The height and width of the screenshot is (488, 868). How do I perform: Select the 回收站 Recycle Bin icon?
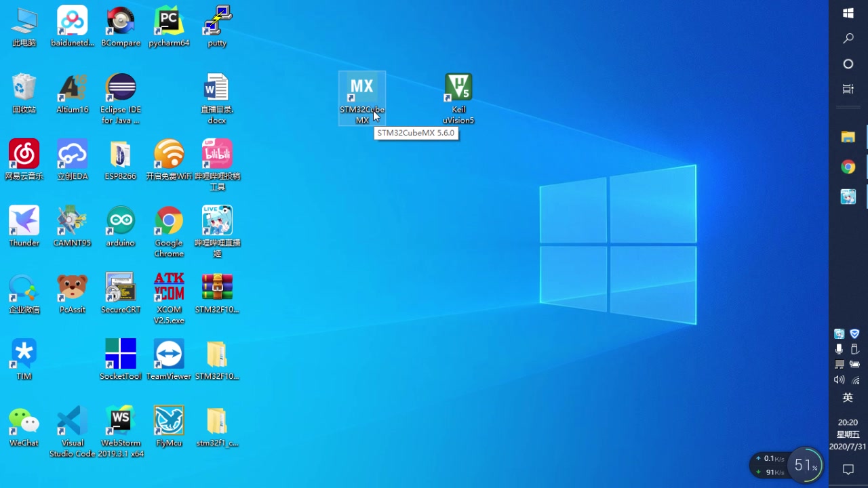24,94
